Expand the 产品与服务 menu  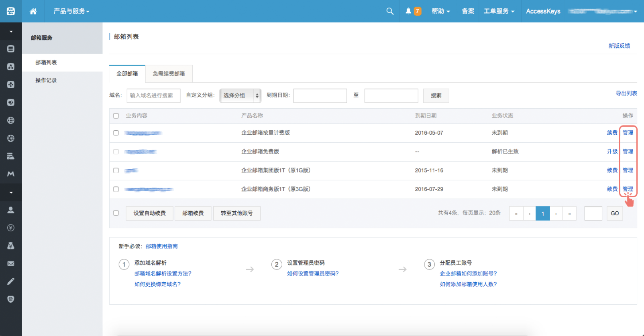(x=71, y=11)
